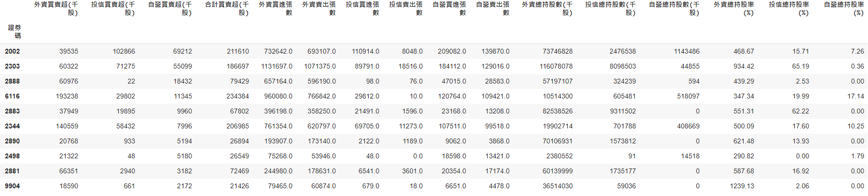Image resolution: width=868 pixels, height=196 pixels.
Task: Click the 證券碼 index header
Action: [x=14, y=31]
